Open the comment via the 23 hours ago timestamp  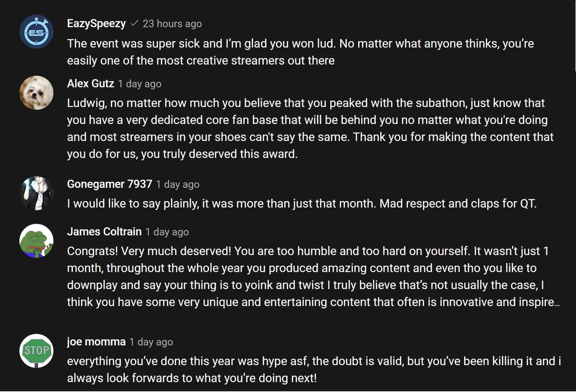172,24
